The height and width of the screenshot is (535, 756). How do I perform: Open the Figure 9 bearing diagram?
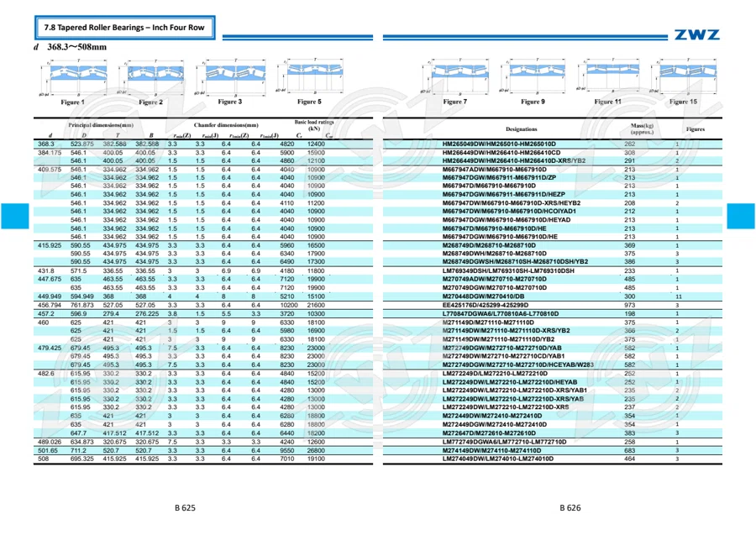tap(533, 77)
